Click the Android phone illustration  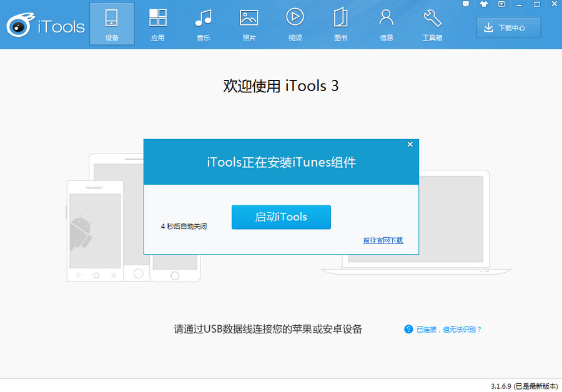pyautogui.click(x=95, y=231)
